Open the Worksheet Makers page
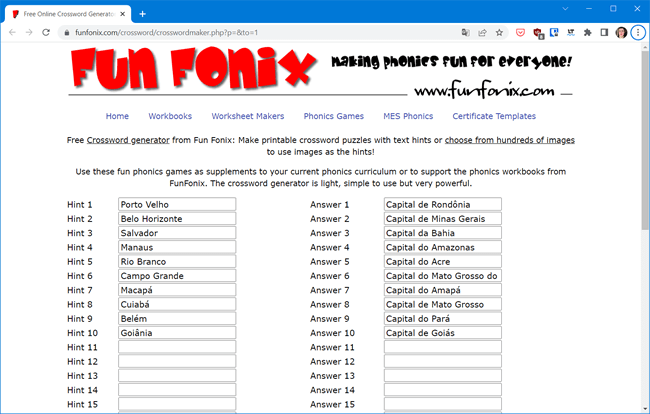This screenshot has height=414, width=650. tap(247, 116)
